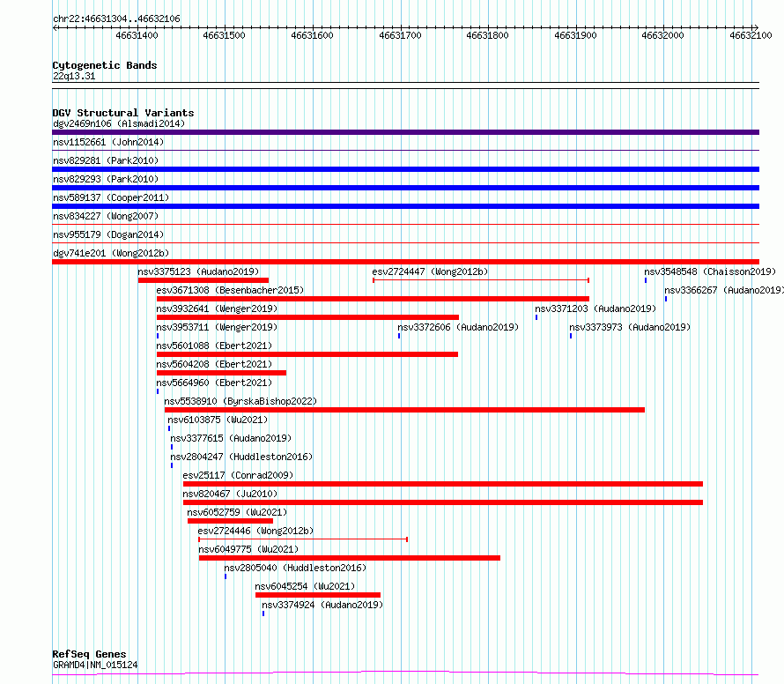The width and height of the screenshot is (784, 684).
Task: Click the red bar under esv3671308
Action: pos(373,299)
